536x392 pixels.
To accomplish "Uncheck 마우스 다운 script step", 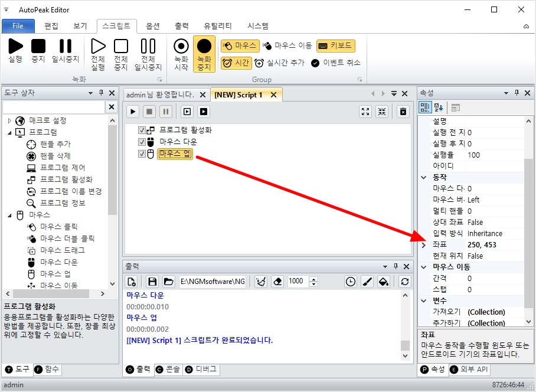I will pos(142,142).
